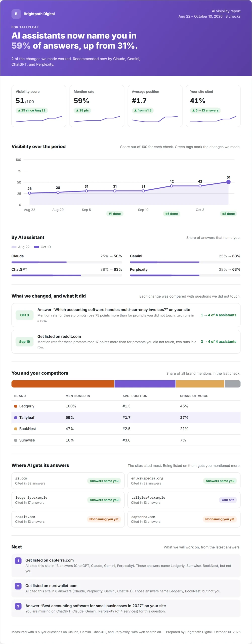
Task: Click the number 1 badge for capterra.com
Action: (18, 560)
